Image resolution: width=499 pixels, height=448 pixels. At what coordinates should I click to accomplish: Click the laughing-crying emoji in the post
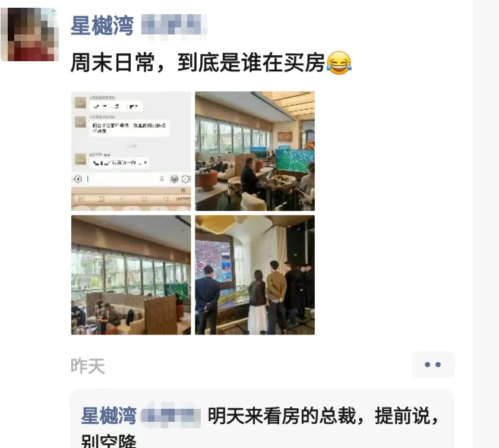339,63
